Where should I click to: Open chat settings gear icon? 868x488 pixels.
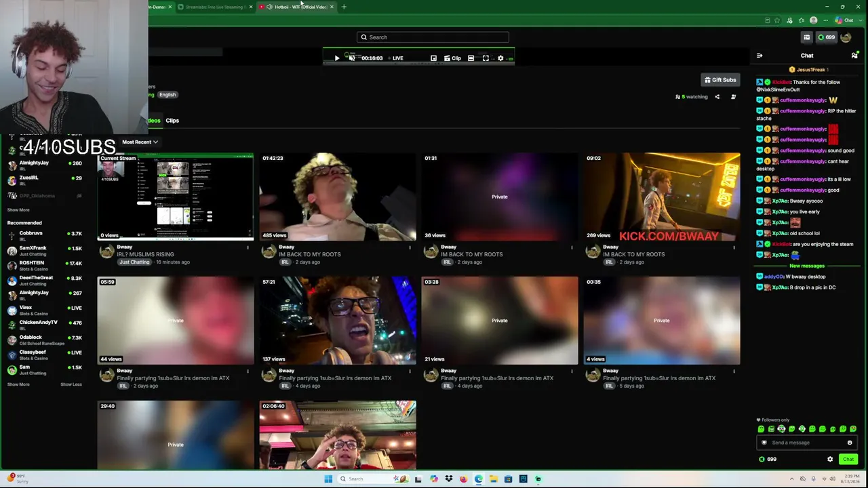pyautogui.click(x=830, y=460)
